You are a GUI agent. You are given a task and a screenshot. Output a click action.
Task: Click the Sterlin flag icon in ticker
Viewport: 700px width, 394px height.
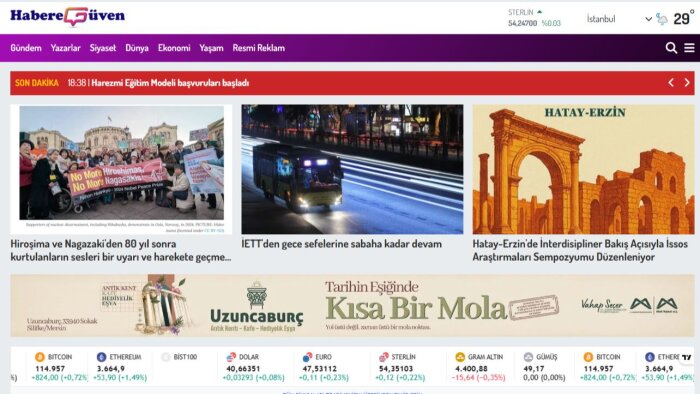pyautogui.click(x=383, y=357)
